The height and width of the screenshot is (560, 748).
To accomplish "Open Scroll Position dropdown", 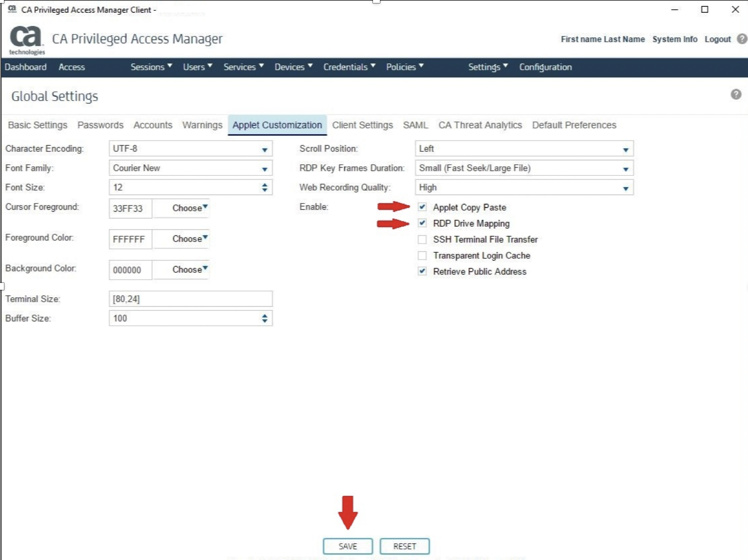I will pos(524,149).
